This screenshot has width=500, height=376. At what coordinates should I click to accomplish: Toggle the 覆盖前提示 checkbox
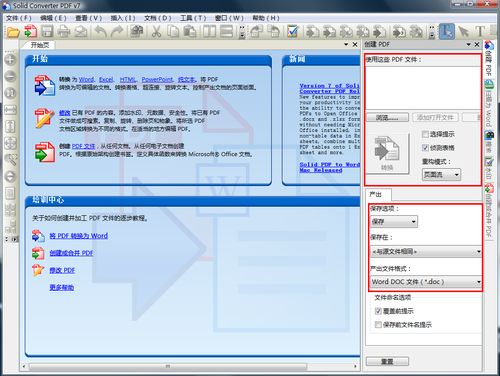point(378,311)
